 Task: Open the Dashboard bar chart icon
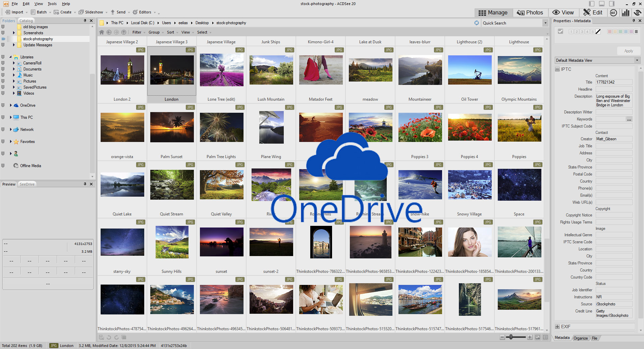(x=626, y=12)
